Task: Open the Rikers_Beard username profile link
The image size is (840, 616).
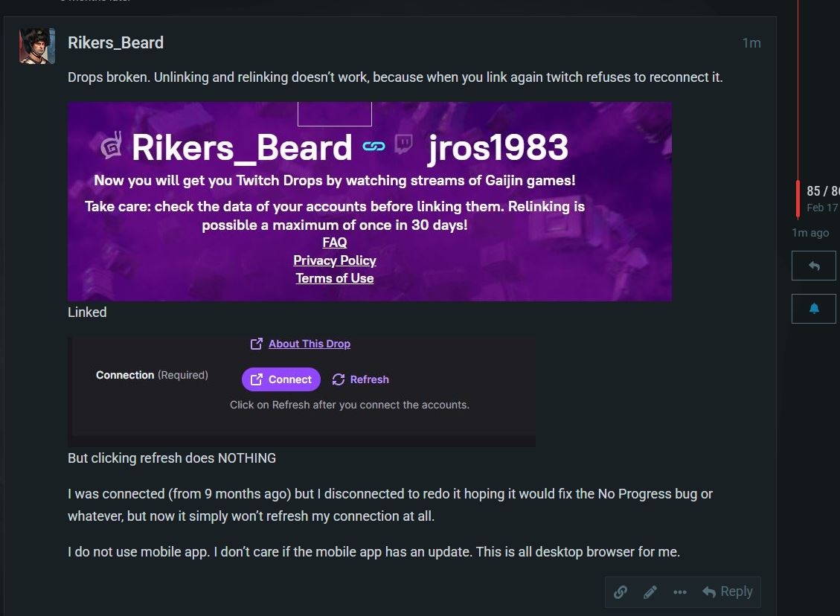Action: pos(116,43)
